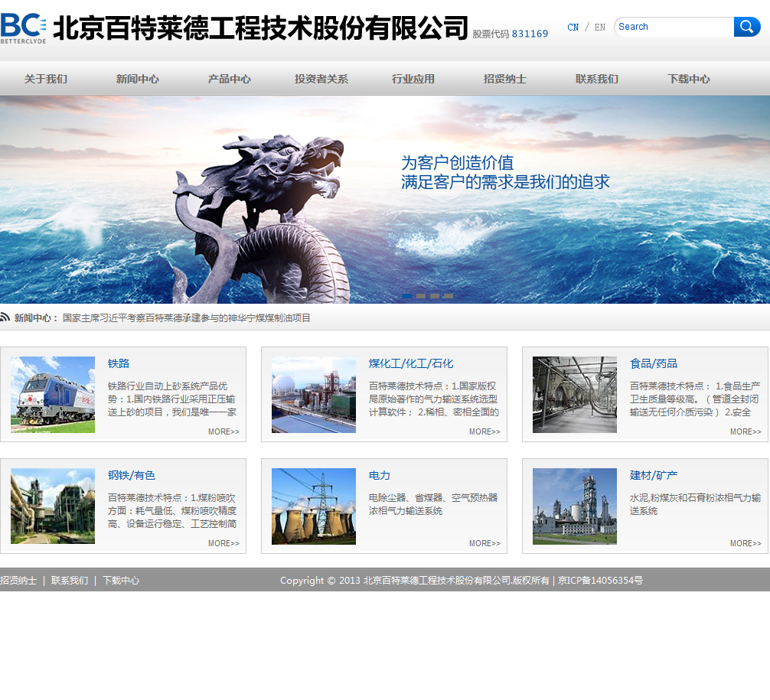Viewport: 770px width, 700px height.
Task: Go to 产品中心 in the nav bar
Action: [x=230, y=79]
